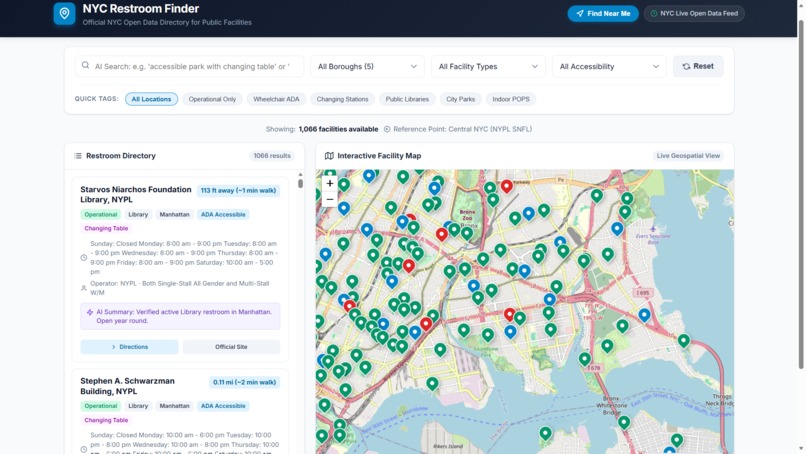The image size is (806, 454).
Task: Open Official Site for Starvos Niarchos Library
Action: tap(231, 347)
